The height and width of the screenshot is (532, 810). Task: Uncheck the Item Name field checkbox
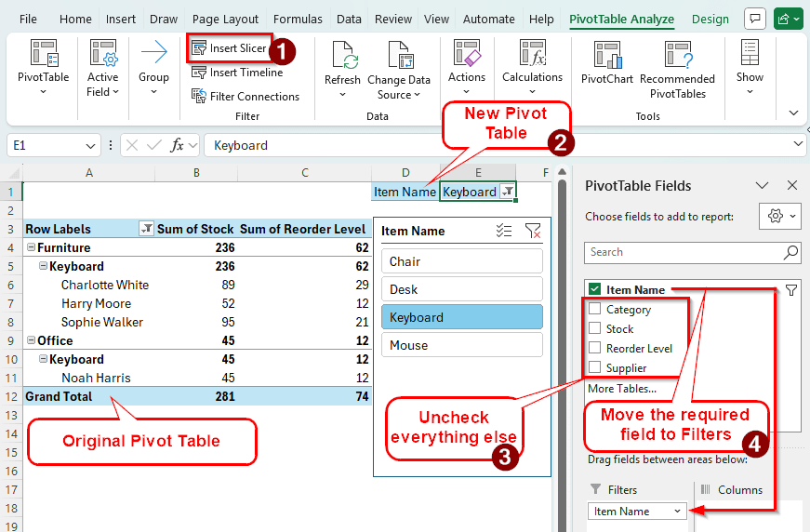tap(594, 290)
